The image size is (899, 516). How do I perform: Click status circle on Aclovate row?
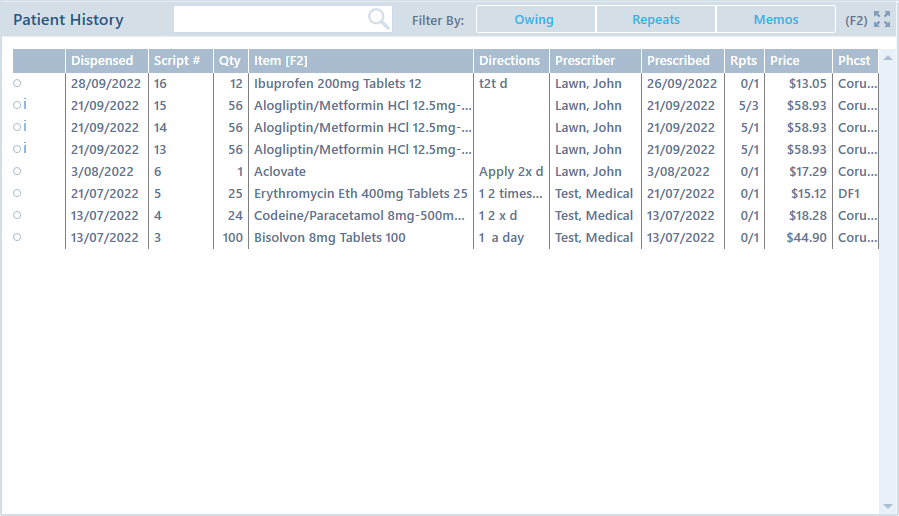17,172
